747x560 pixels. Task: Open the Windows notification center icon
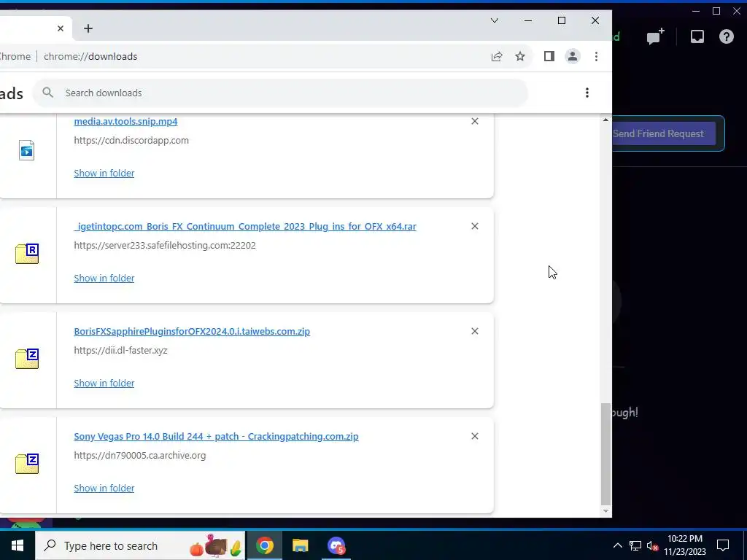(x=723, y=545)
